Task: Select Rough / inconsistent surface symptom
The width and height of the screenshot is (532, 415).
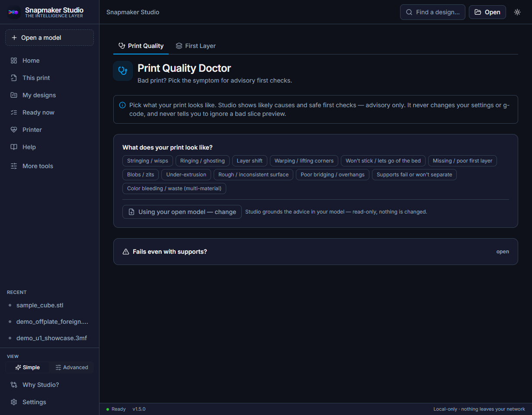Action: point(253,175)
